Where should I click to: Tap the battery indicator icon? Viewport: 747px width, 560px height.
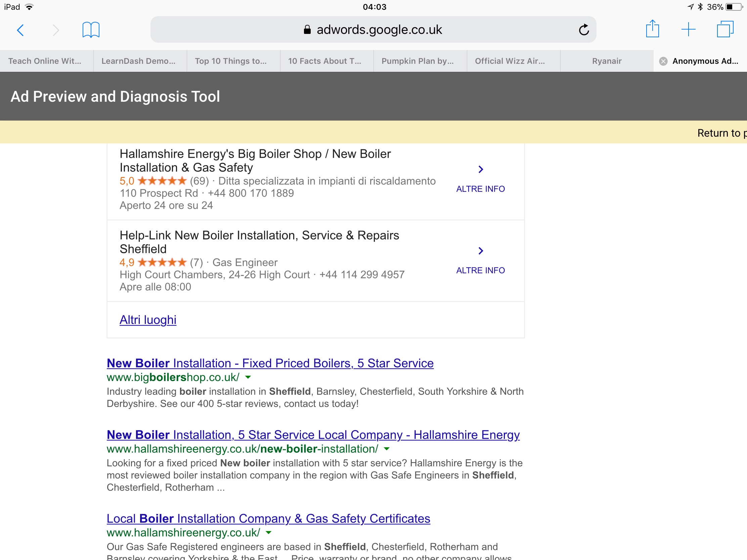coord(735,7)
